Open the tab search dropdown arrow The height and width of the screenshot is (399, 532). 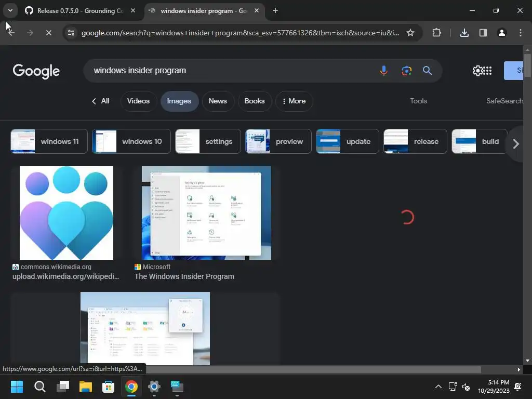(x=10, y=10)
